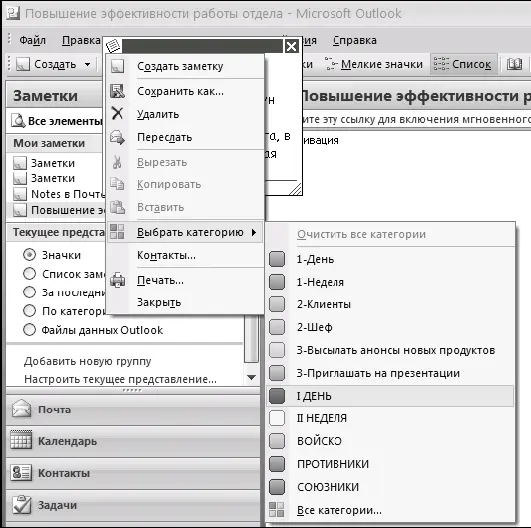This screenshot has width=531, height=528.
Task: Click the down arrow under view list scrollbar
Action: pyautogui.click(x=251, y=377)
